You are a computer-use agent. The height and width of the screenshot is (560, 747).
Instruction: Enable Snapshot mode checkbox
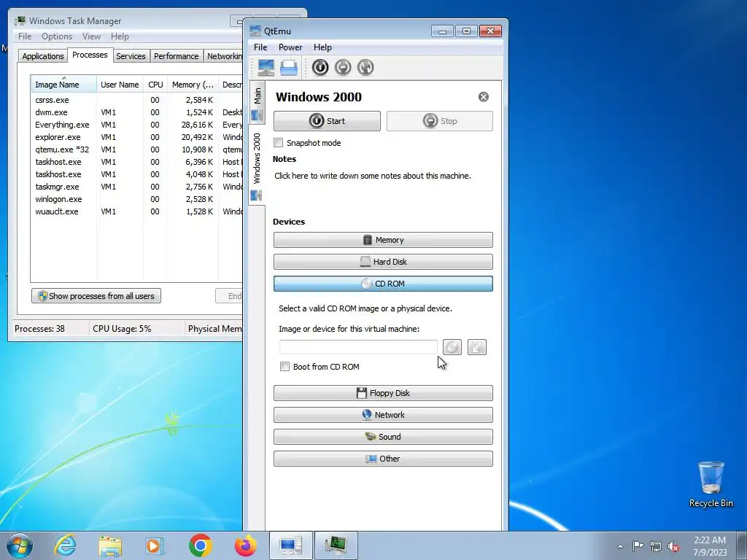tap(279, 143)
